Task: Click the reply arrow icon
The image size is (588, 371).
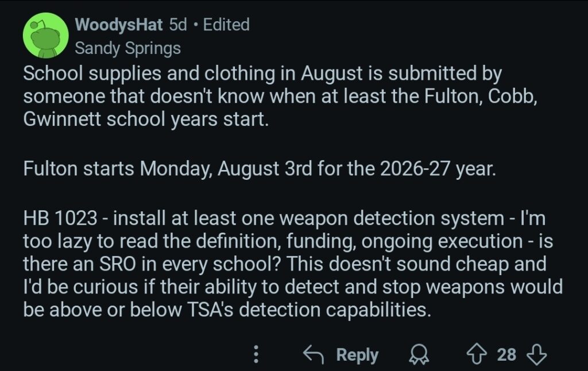Action: click(313, 354)
